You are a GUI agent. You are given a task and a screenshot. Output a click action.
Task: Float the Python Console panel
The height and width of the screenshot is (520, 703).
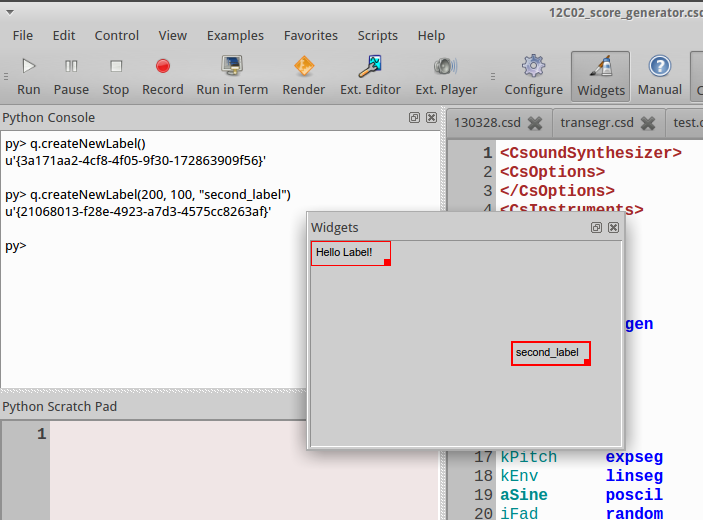click(414, 117)
